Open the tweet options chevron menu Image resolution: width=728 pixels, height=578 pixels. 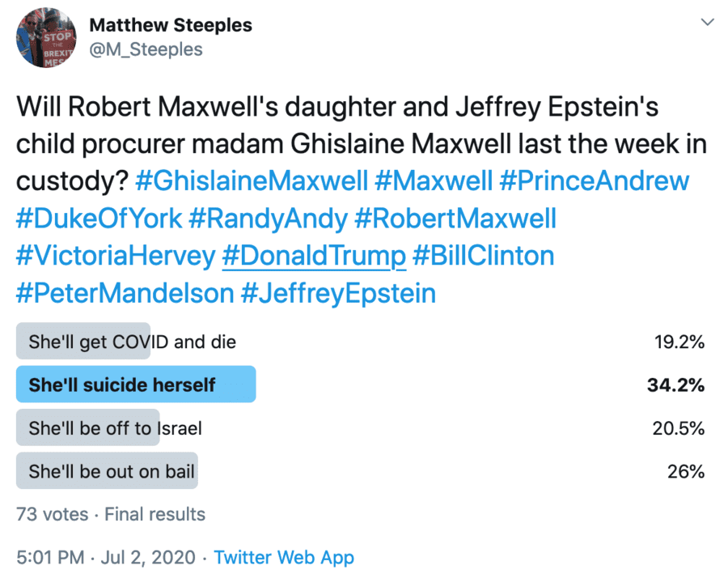coord(708,23)
